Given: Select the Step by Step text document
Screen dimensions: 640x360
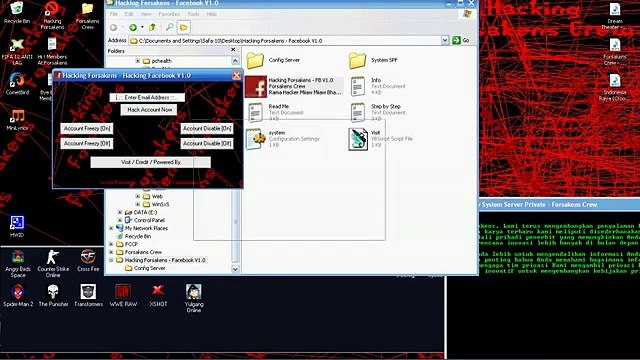Looking at the screenshot, I should [377, 113].
